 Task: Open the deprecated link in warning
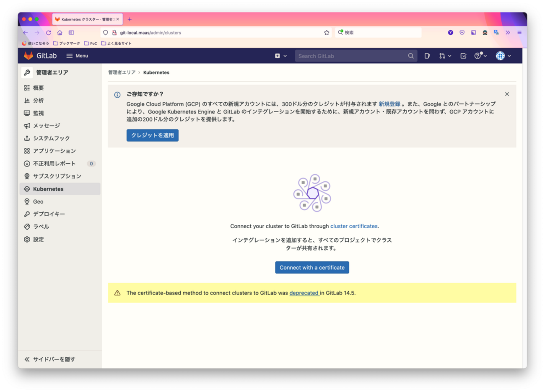(304, 293)
